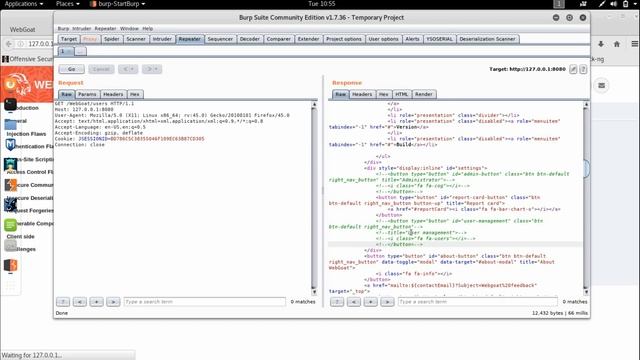Open the Project options tab

[x=344, y=39]
